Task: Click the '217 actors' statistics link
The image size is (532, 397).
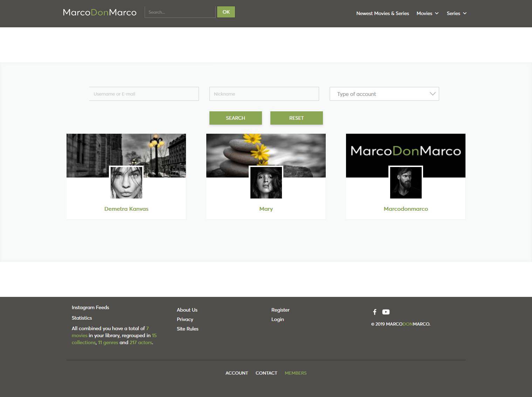Action: pyautogui.click(x=141, y=342)
